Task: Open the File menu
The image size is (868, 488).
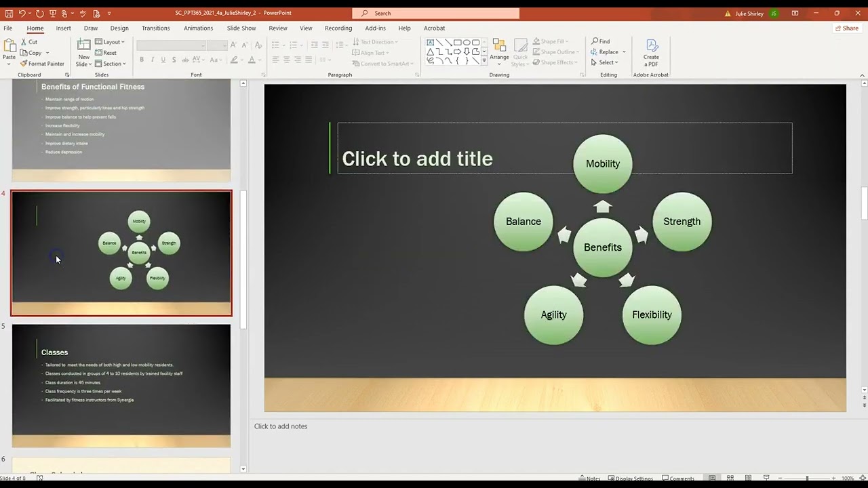Action: click(x=8, y=28)
